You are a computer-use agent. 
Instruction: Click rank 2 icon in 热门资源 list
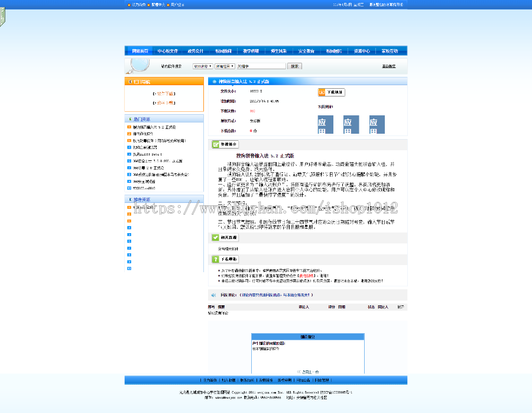coord(129,134)
